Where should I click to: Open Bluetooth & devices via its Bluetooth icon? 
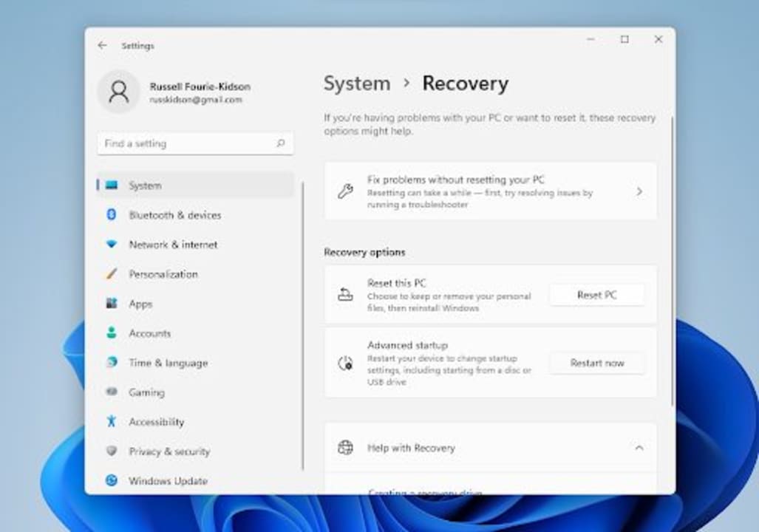click(111, 215)
